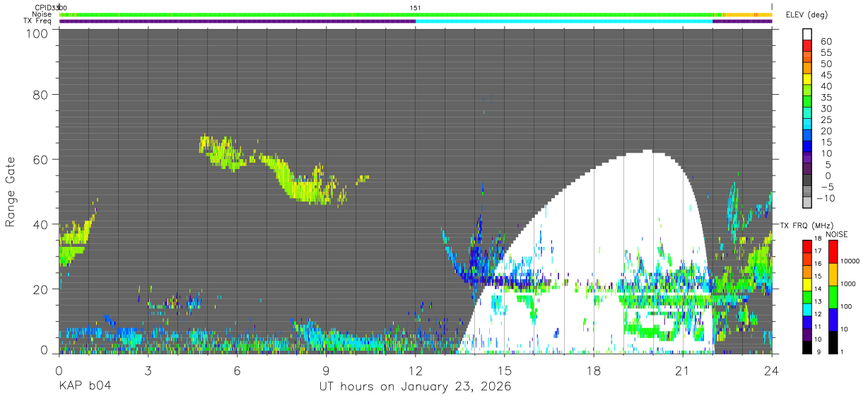Viewport: 868px width, 401px height.
Task: Click the '24' hour tick on time axis
Action: click(x=771, y=371)
